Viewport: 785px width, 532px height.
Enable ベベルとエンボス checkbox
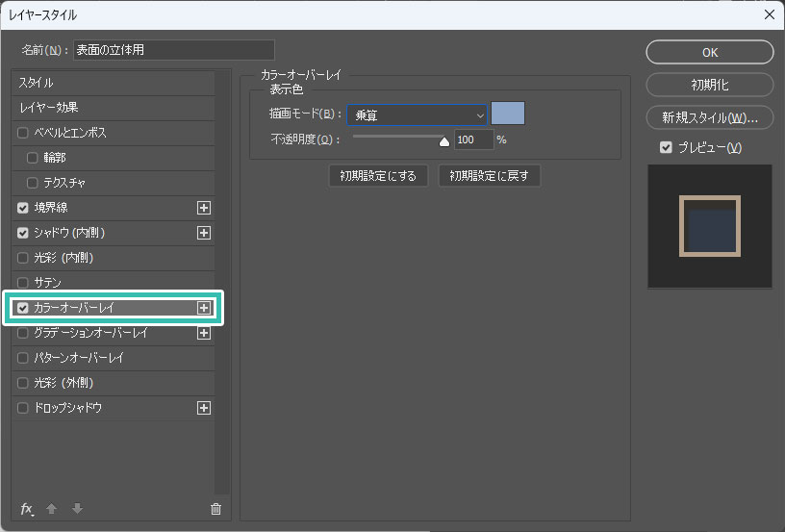click(22, 133)
